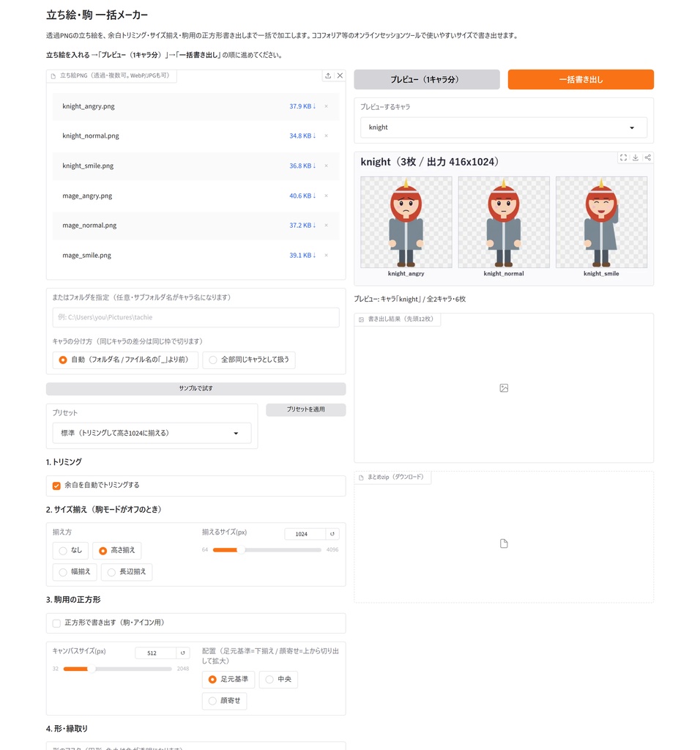Click the 揃えるサイズ number field showing 1024
This screenshot has height=750, width=700.
coord(305,534)
